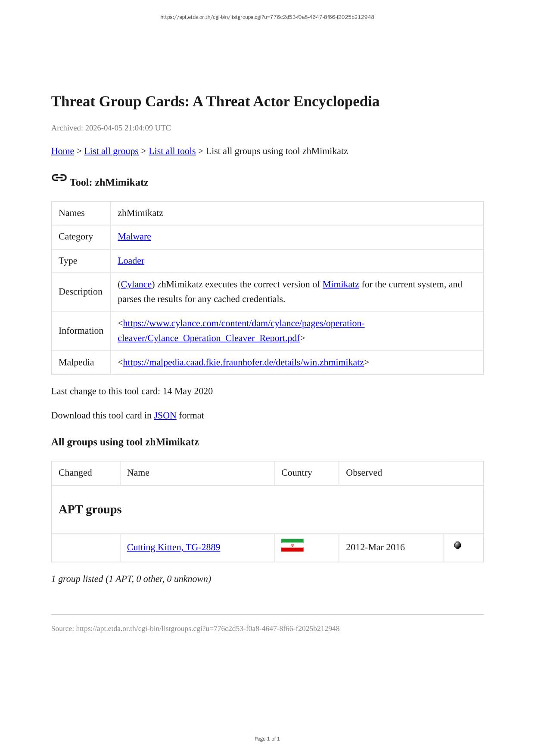Click the dark sphere status icon

[457, 545]
